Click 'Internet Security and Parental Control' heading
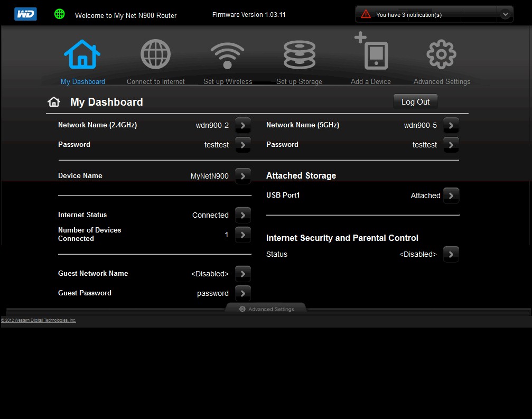 [342, 238]
